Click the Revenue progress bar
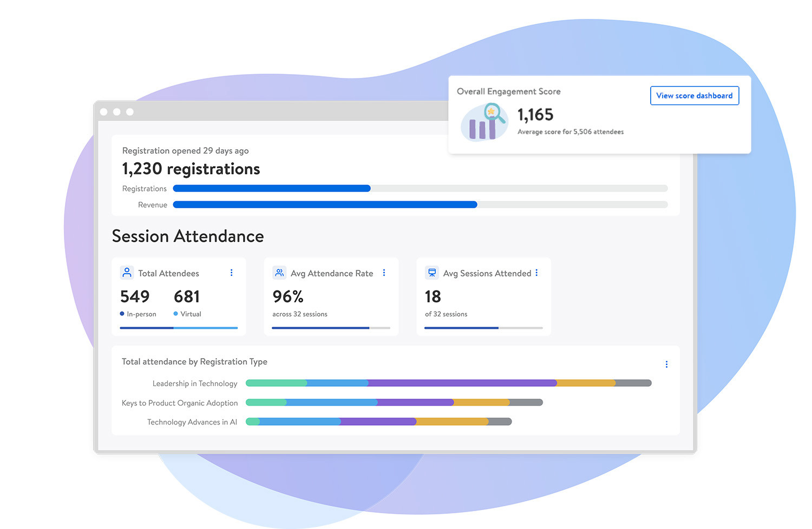812x529 pixels. (420, 204)
